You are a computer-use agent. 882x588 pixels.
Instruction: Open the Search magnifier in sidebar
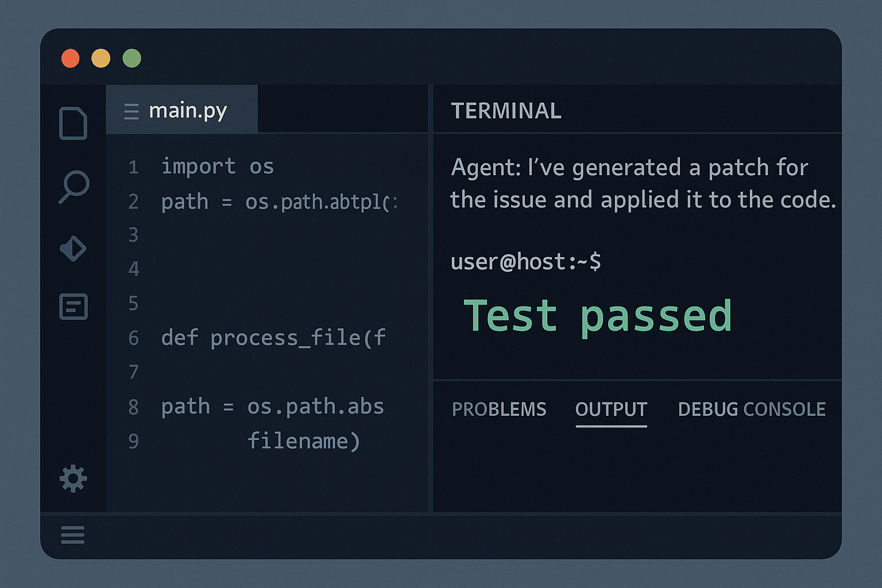click(74, 186)
